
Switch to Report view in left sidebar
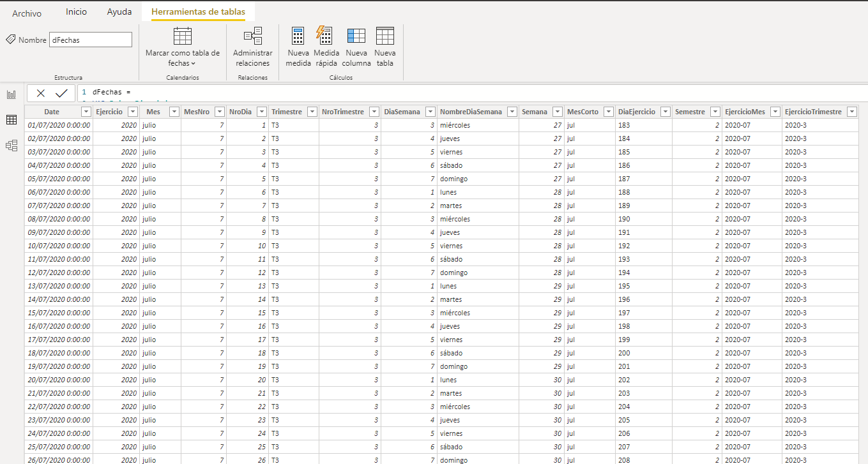tap(11, 94)
